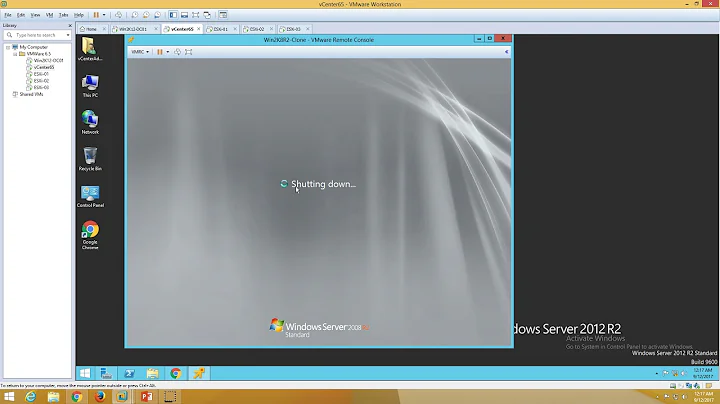Click the Revert to Snapshot toolbar icon
This screenshot has height=404, width=720.
pyautogui.click(x=146, y=15)
